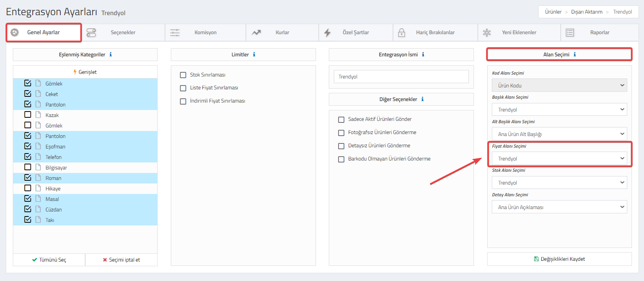Enable Stok Sınırlaması checkbox
Viewport: 644px width, 281px height.
click(x=183, y=75)
